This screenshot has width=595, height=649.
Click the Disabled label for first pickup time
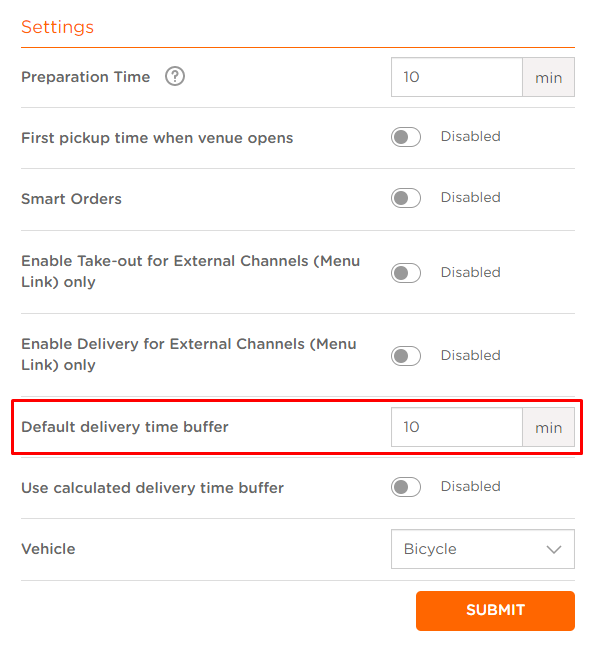(471, 136)
